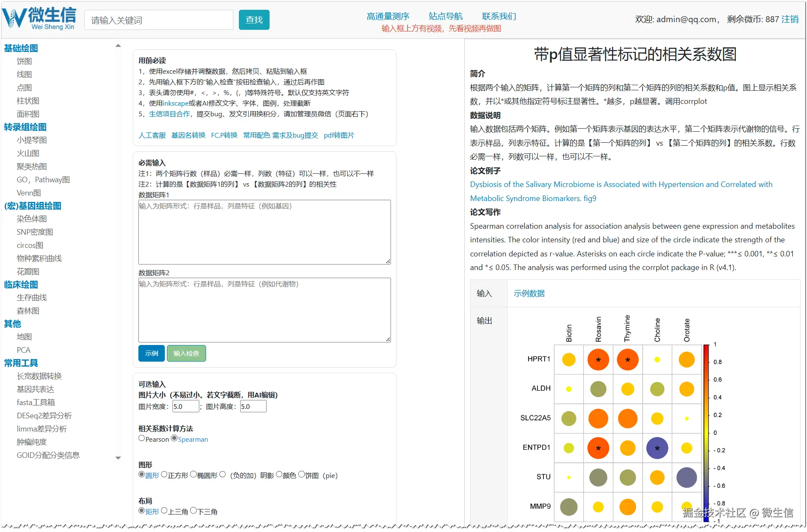Image resolution: width=807 pixels, height=532 pixels.
Task: Open 小提琴图 in the sidebar
Action: (32, 140)
